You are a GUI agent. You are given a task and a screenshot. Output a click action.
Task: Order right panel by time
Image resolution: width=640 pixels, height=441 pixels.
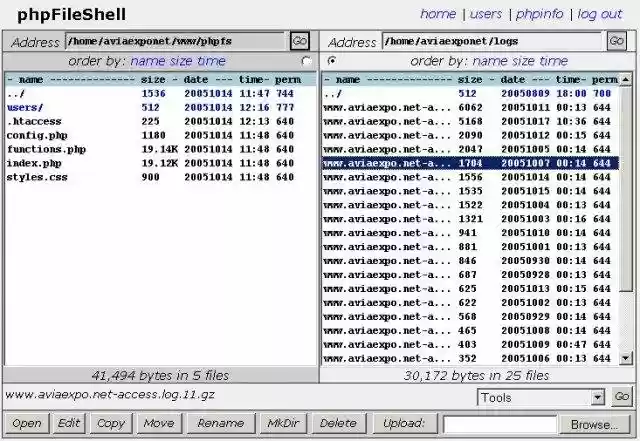click(x=553, y=61)
